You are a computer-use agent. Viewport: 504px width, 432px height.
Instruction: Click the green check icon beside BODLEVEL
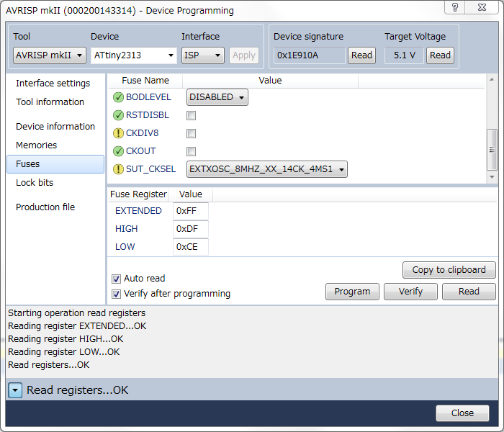tap(118, 97)
